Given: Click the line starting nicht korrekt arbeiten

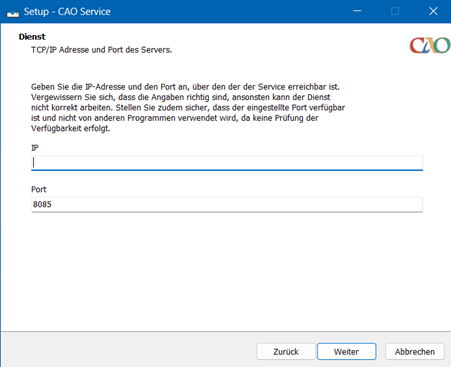Looking at the screenshot, I should point(188,108).
